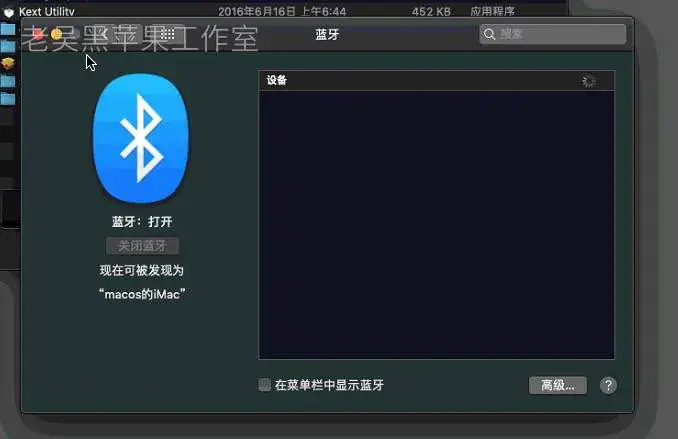Click the magnifier icon in search field
This screenshot has height=439, width=678.
[489, 34]
